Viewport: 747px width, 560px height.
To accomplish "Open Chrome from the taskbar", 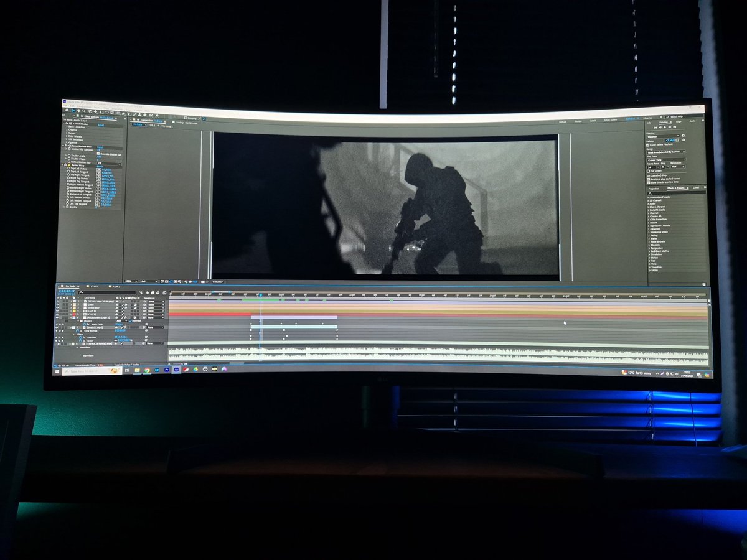I will pyautogui.click(x=147, y=370).
